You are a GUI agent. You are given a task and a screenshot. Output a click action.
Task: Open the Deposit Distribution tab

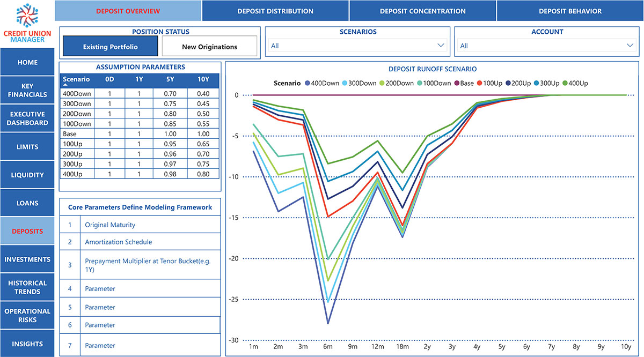[275, 11]
